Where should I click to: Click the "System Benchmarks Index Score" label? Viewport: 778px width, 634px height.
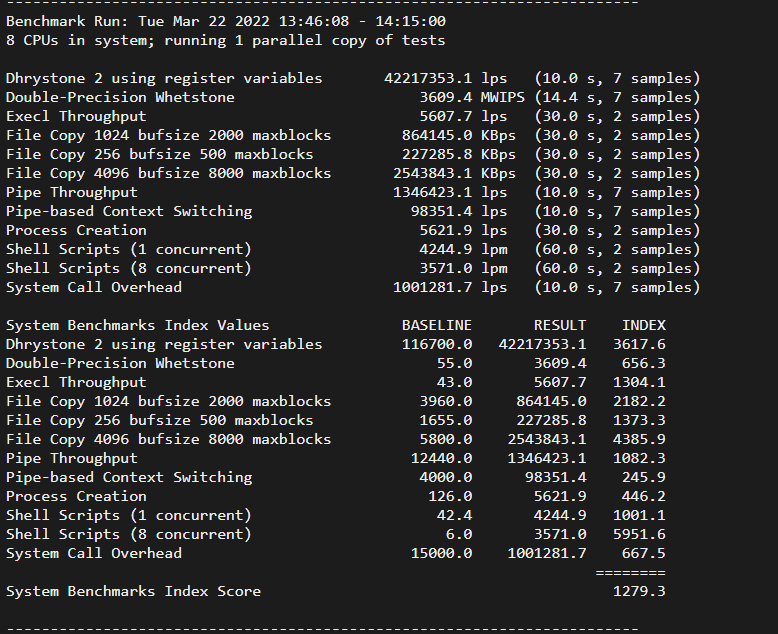(133, 591)
